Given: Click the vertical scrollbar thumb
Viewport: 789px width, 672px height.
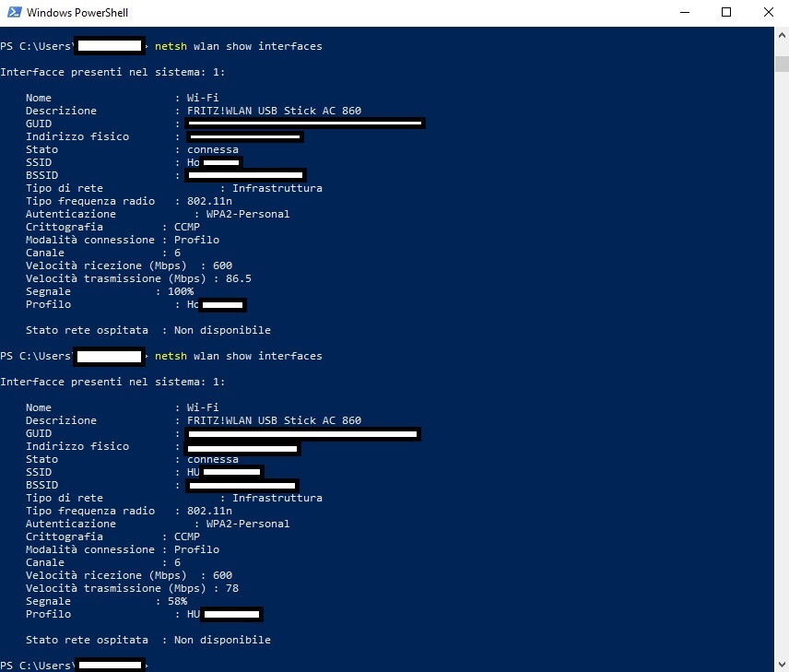Looking at the screenshot, I should click(x=782, y=64).
